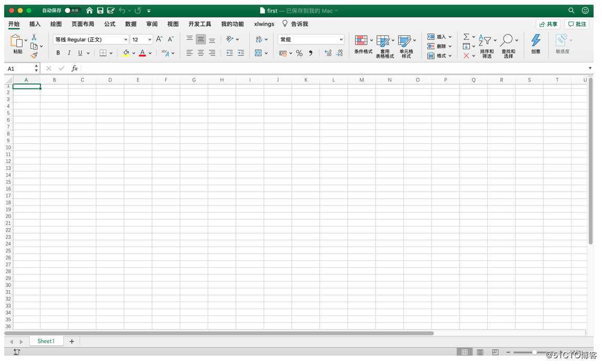The height and width of the screenshot is (364, 602).
Task: Increase font size with large A
Action: point(159,39)
